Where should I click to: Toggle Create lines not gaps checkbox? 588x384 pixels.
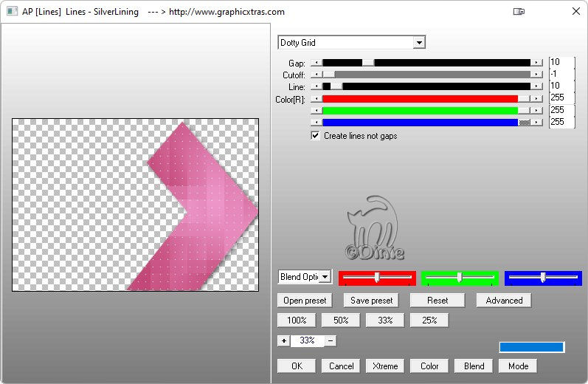pyautogui.click(x=316, y=136)
